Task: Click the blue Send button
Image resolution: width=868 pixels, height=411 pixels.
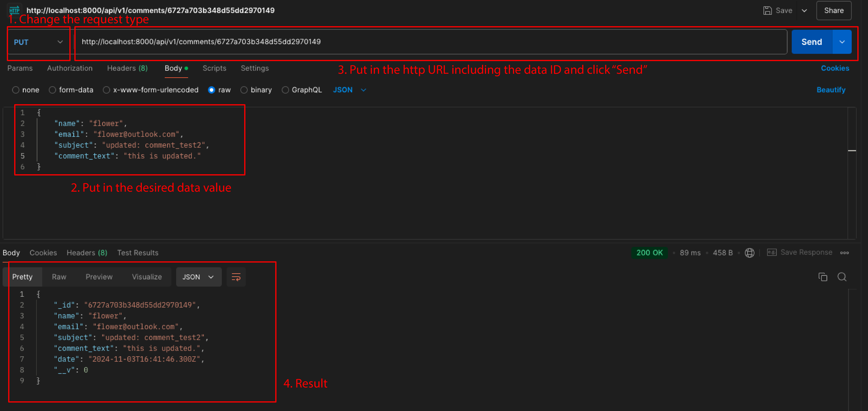Action: pyautogui.click(x=812, y=42)
